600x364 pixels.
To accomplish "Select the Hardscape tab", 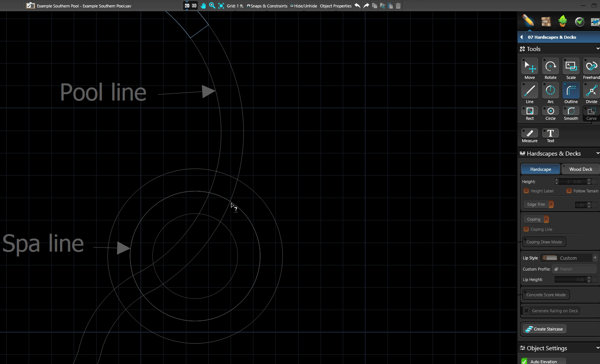I will pyautogui.click(x=540, y=169).
